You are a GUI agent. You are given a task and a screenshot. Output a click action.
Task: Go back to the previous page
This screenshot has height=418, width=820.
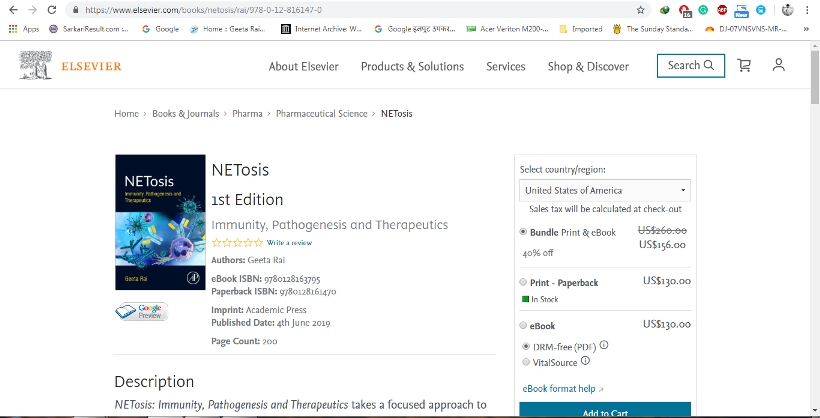14,10
